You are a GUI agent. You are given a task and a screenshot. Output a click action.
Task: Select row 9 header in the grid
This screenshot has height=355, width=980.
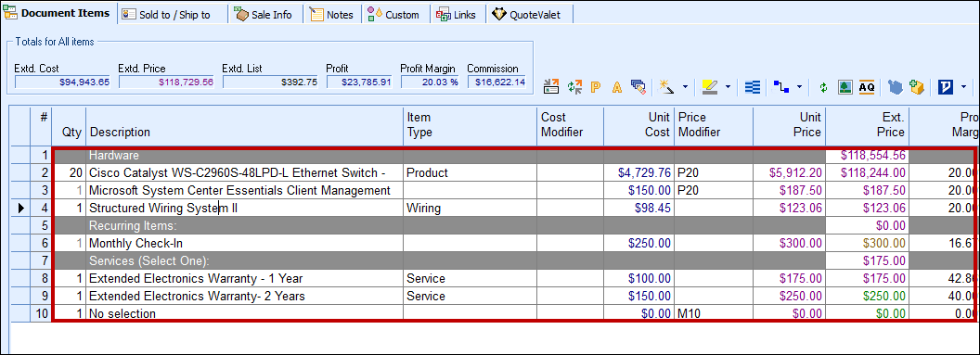click(x=41, y=296)
